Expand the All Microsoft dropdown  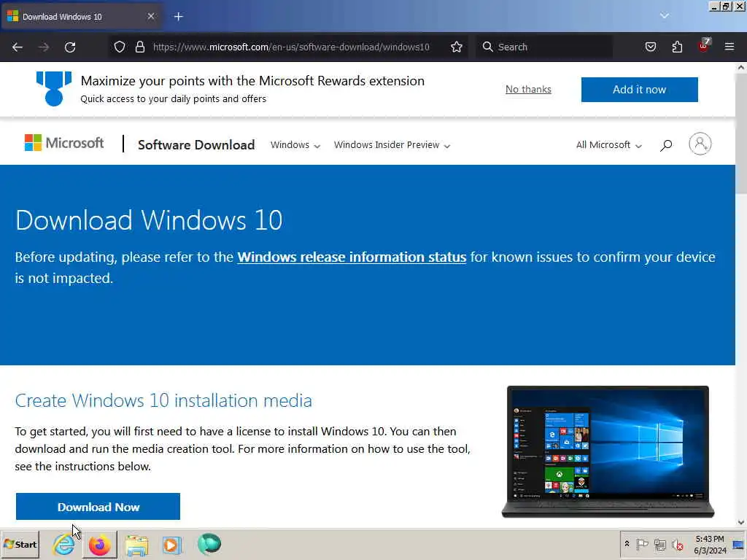(x=609, y=145)
